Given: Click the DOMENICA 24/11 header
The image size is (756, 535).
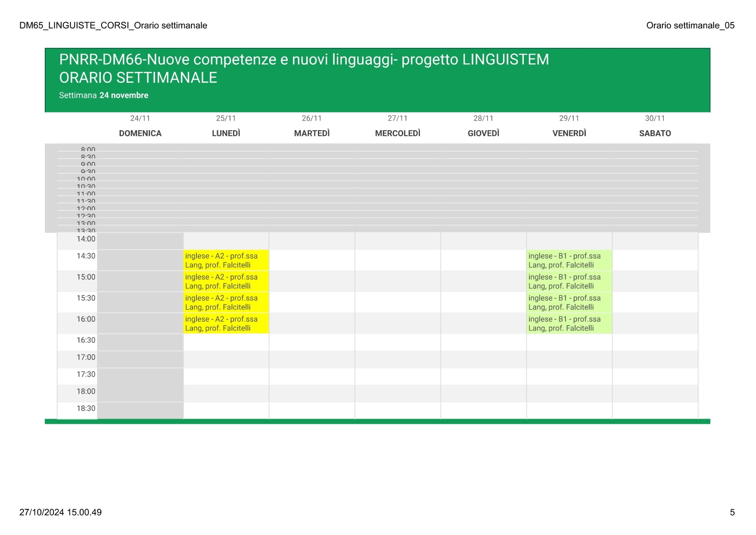Looking at the screenshot, I should pyautogui.click(x=140, y=126).
